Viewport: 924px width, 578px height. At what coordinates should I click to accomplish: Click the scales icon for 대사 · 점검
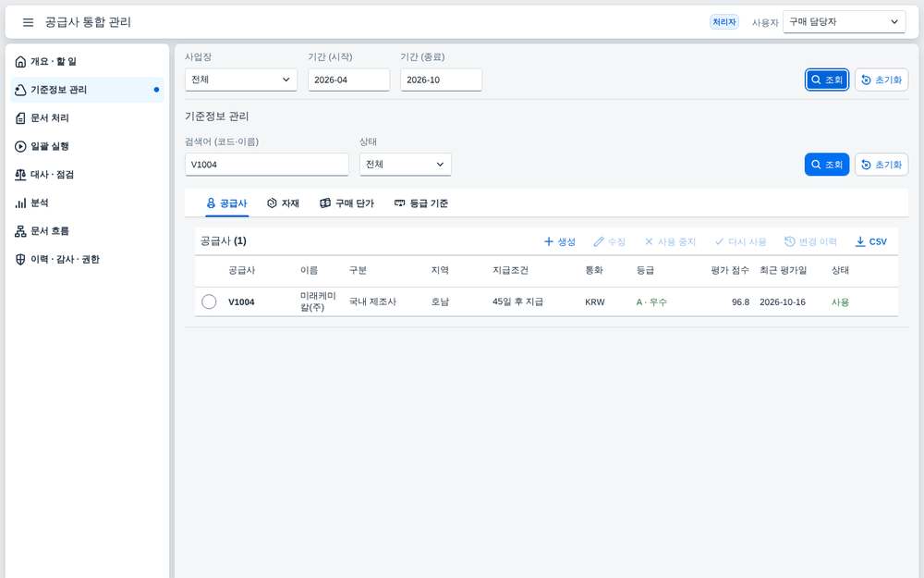point(20,175)
